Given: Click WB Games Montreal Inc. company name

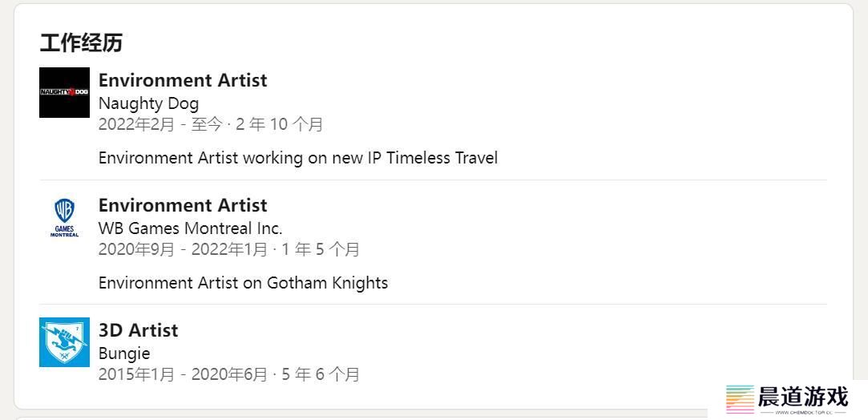Looking at the screenshot, I should [x=190, y=228].
